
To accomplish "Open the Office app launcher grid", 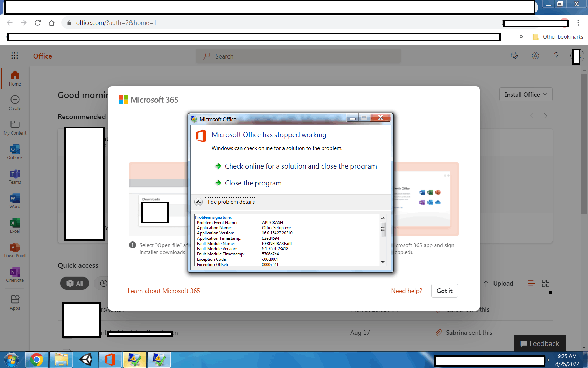I will [x=14, y=56].
